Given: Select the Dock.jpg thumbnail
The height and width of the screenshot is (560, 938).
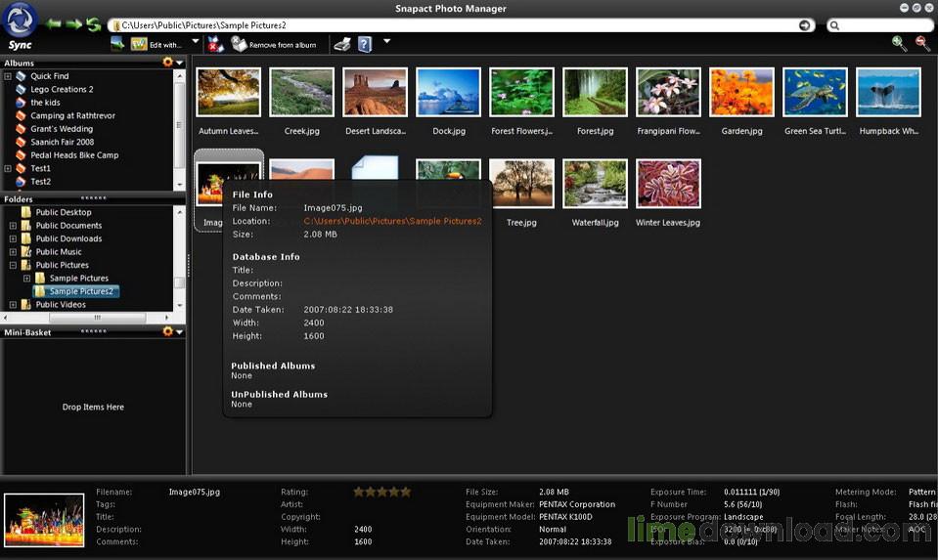Looking at the screenshot, I should (x=449, y=92).
